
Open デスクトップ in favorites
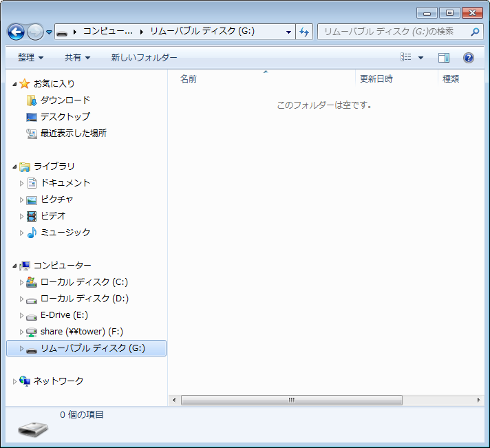(x=65, y=116)
